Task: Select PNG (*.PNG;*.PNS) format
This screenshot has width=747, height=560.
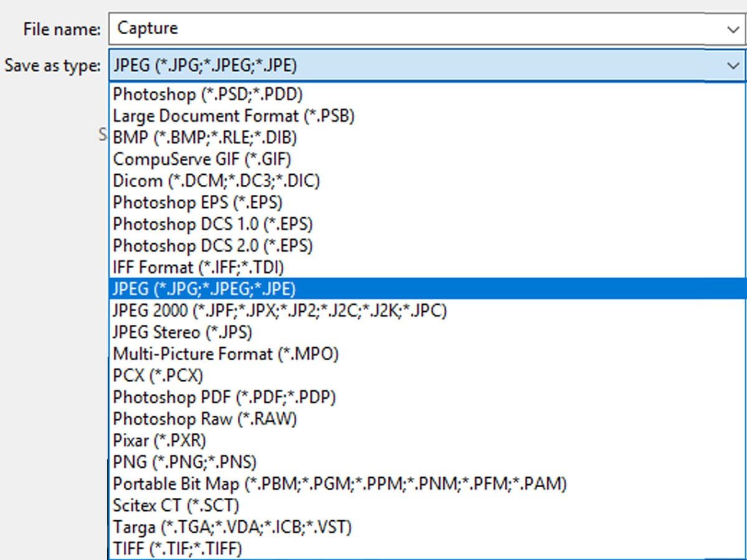Action: pos(426,462)
